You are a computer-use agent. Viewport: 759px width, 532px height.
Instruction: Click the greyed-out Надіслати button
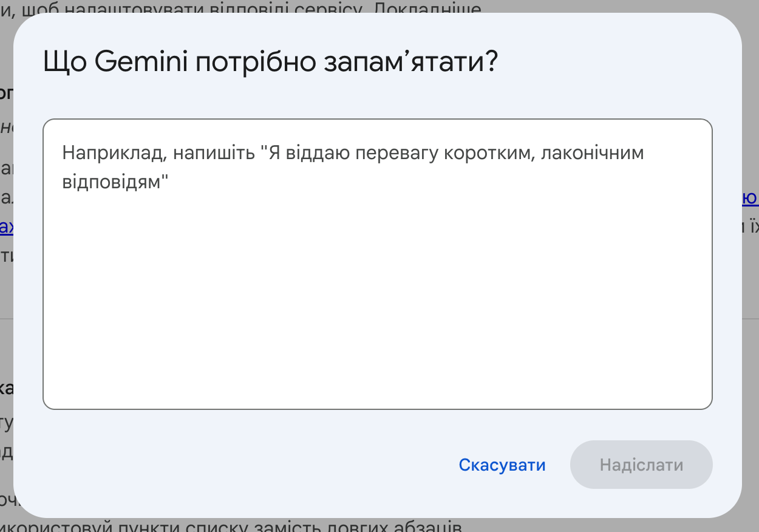coord(641,465)
